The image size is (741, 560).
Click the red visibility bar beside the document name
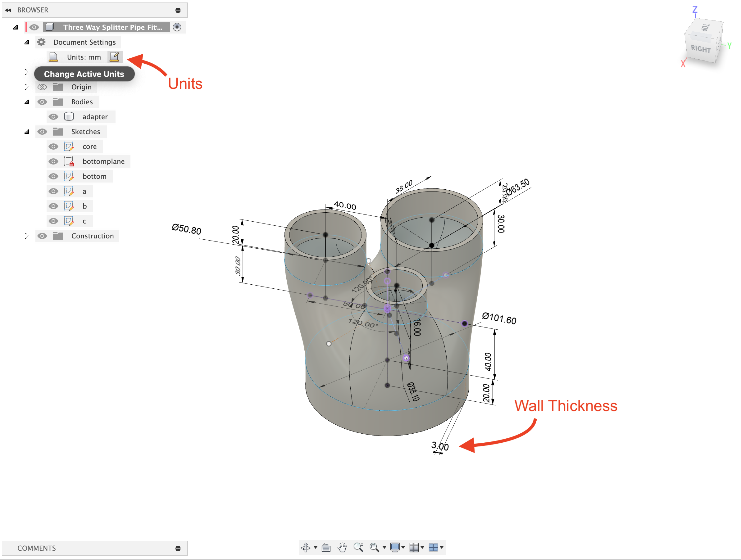[x=27, y=27]
